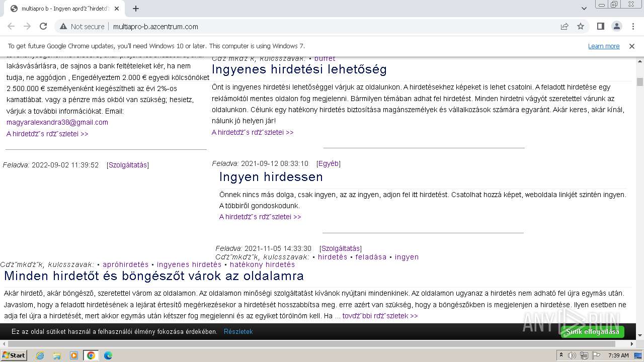Open további részletek link at paragraph end

point(380,316)
